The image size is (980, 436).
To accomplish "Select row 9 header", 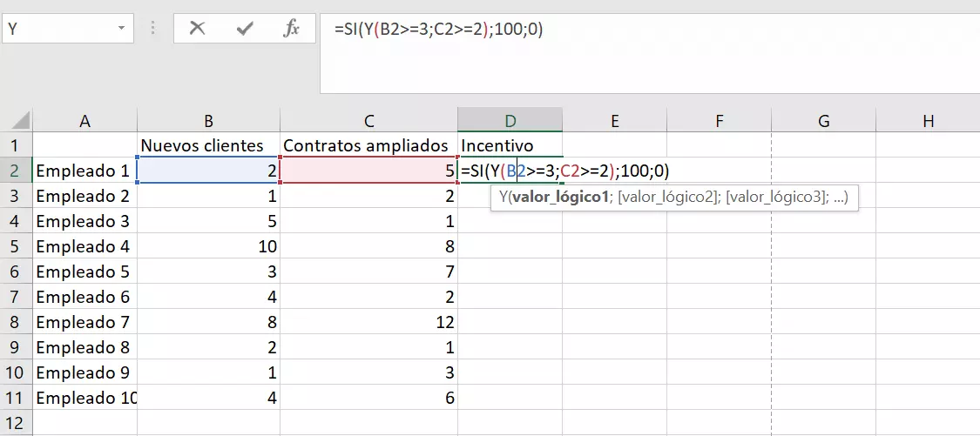I will click(x=17, y=347).
